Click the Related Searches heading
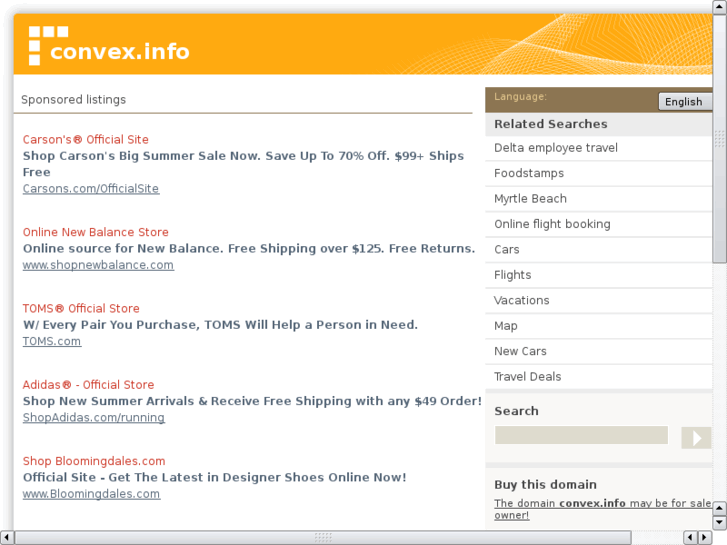 coord(550,124)
